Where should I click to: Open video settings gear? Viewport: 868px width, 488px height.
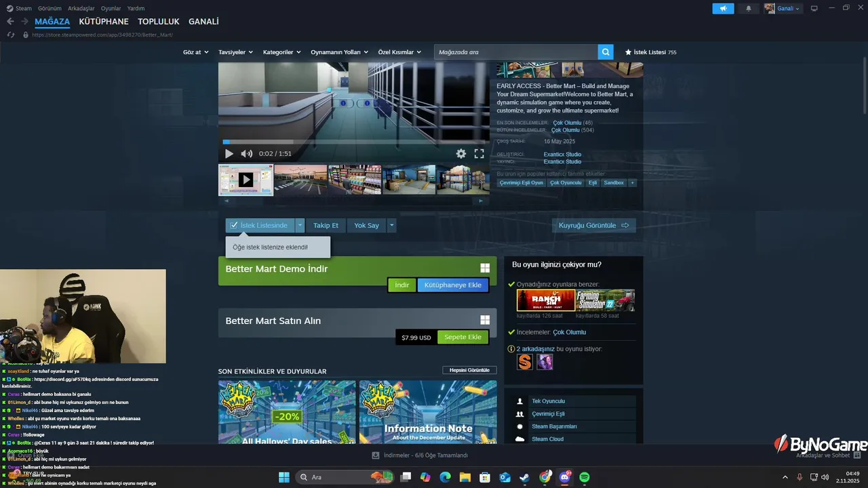coord(461,154)
